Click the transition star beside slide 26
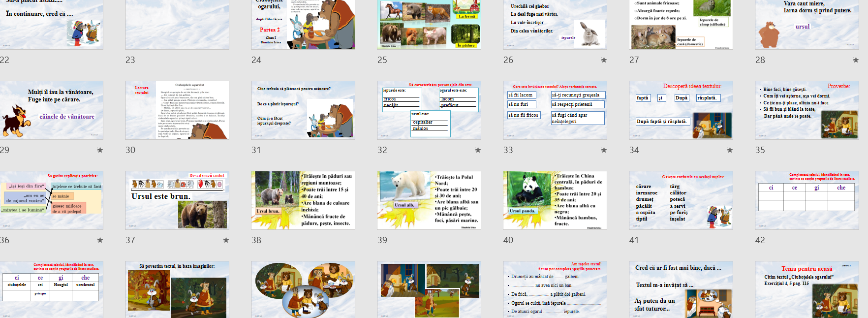Viewport: 868px width, 318px height. tap(603, 60)
